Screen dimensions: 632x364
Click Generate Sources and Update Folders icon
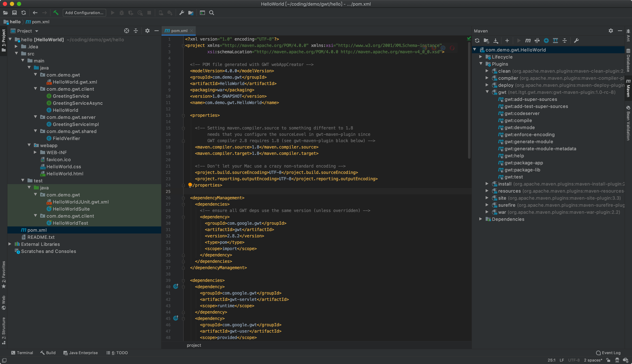(x=486, y=41)
